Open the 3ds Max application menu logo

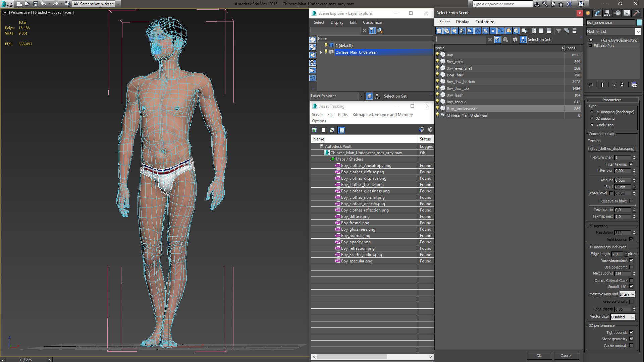click(7, 4)
